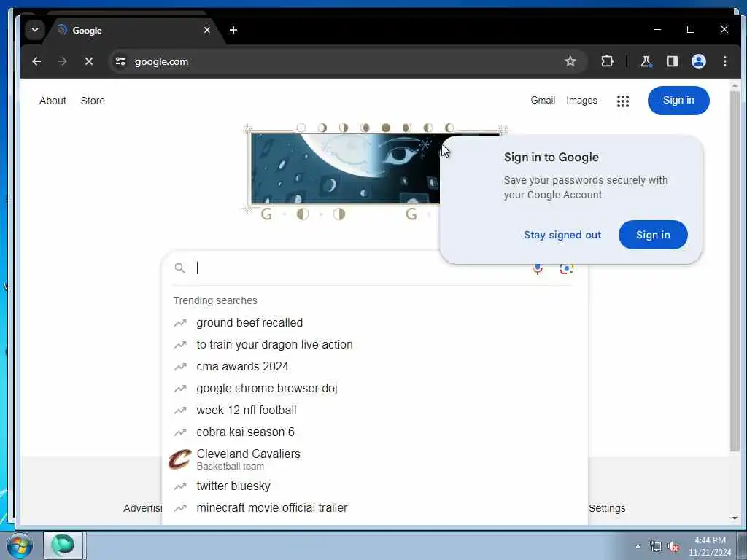Close the Google tab

(x=206, y=30)
